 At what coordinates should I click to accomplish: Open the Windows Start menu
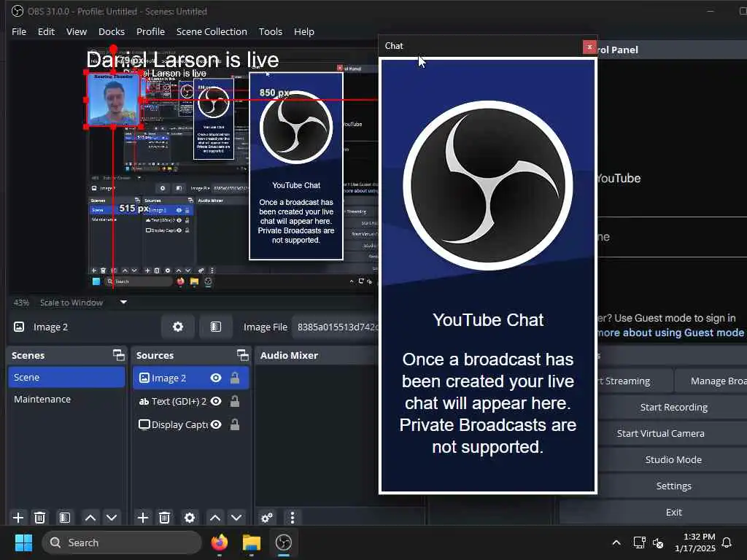coord(23,542)
